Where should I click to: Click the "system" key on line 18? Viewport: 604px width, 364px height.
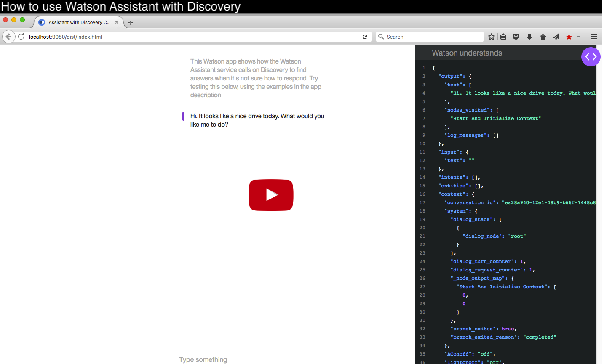pos(457,211)
